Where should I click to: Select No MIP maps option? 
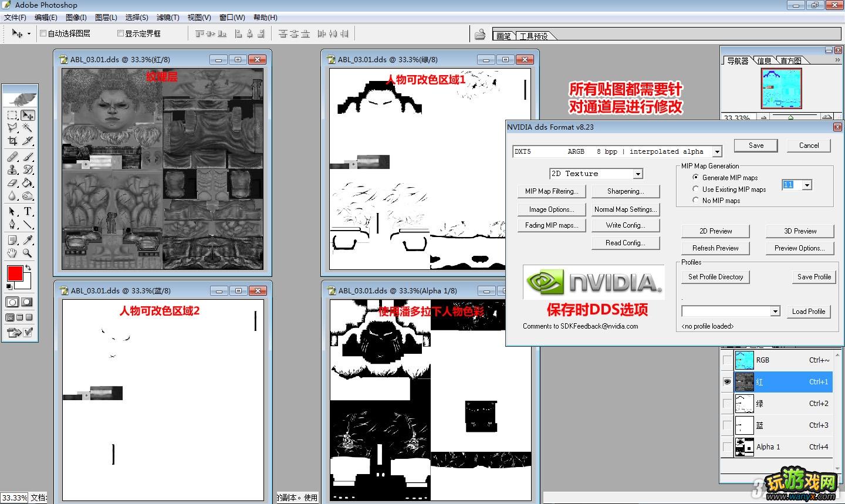[696, 200]
